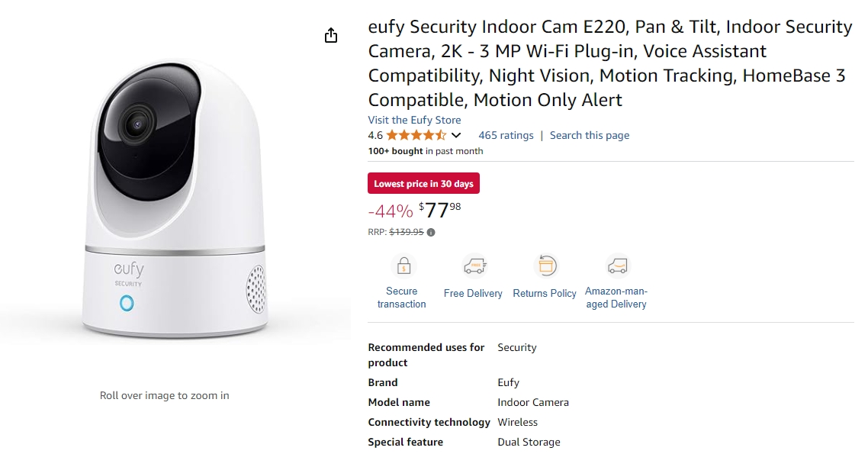
Task: Open the Visit the Eufy Store link
Action: tap(414, 120)
